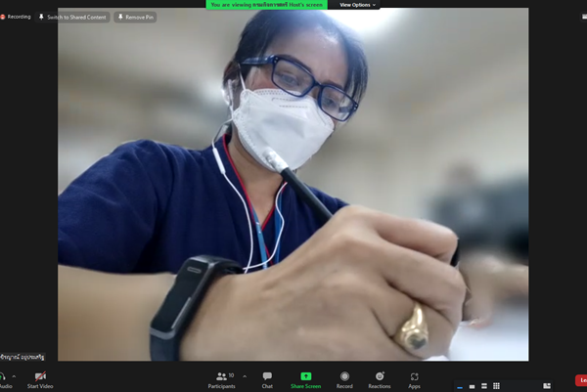
Task: Click the pinned participant video feed
Action: tap(293, 185)
